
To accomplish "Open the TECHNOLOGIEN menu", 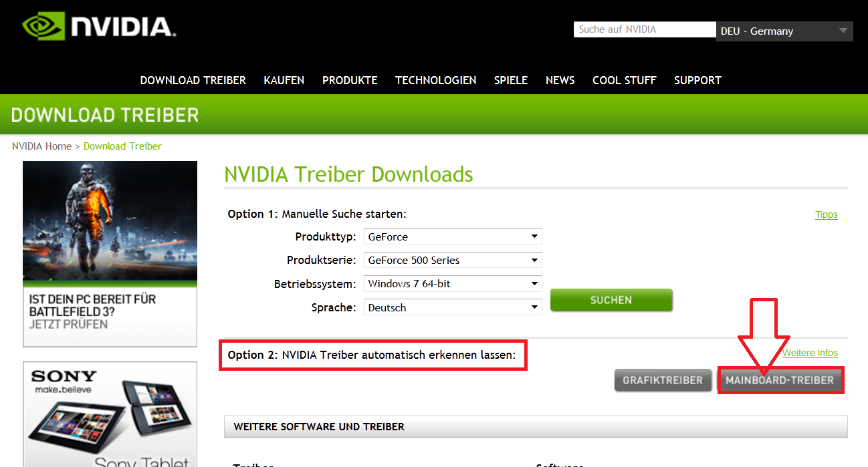I will 436,80.
